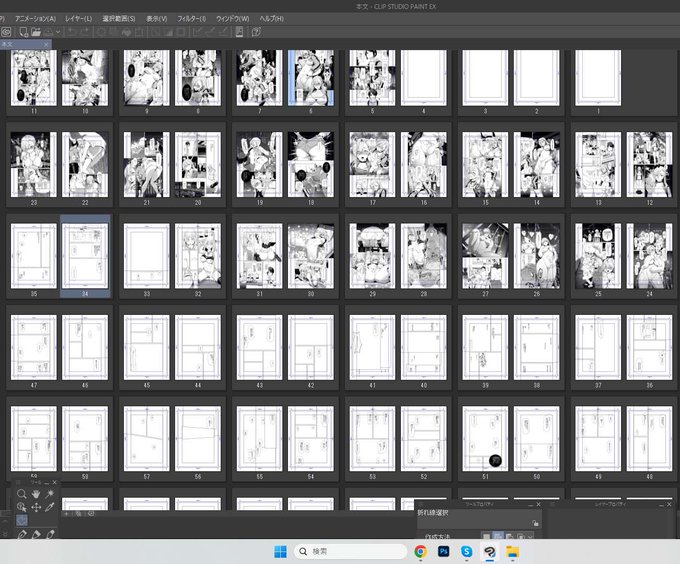Open the レイヤー(L) menu

point(78,19)
